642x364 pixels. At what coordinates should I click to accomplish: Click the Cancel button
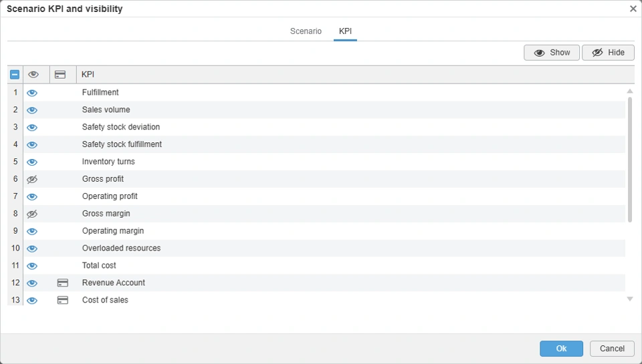click(612, 349)
